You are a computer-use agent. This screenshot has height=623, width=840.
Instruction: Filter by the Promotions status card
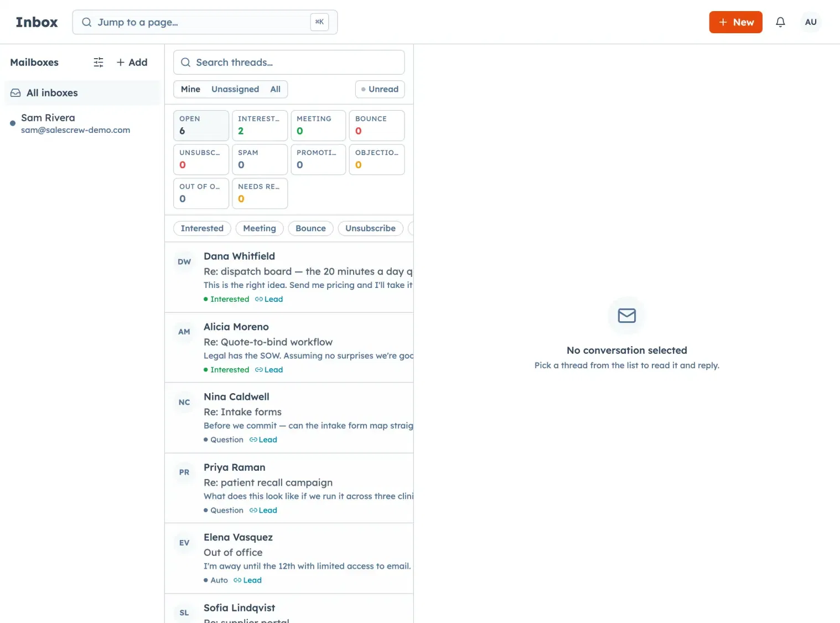(318, 159)
